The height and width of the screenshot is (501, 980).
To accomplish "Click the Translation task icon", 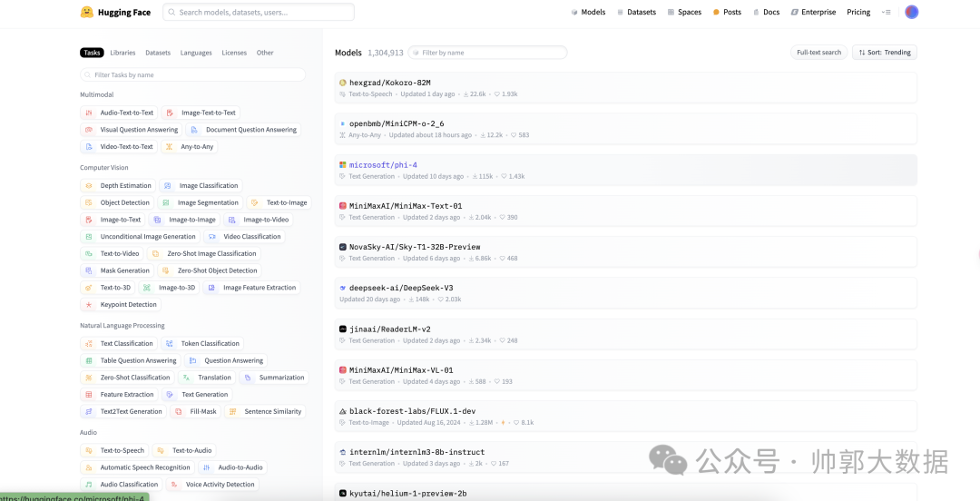I will point(186,378).
